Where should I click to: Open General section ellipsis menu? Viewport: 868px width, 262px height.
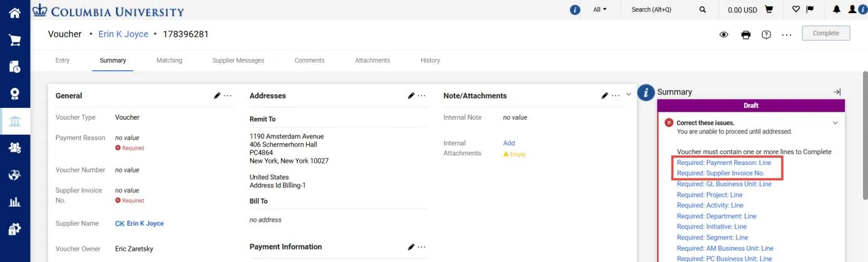[x=228, y=96]
